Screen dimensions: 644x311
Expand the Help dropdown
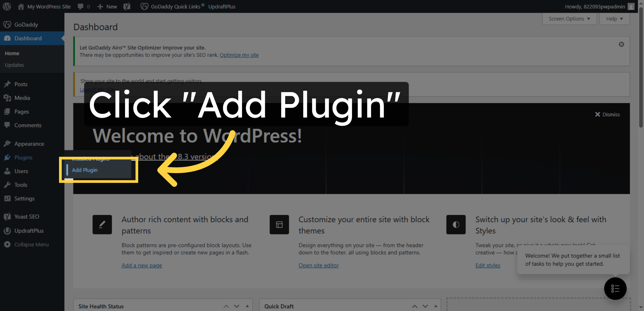pyautogui.click(x=614, y=19)
